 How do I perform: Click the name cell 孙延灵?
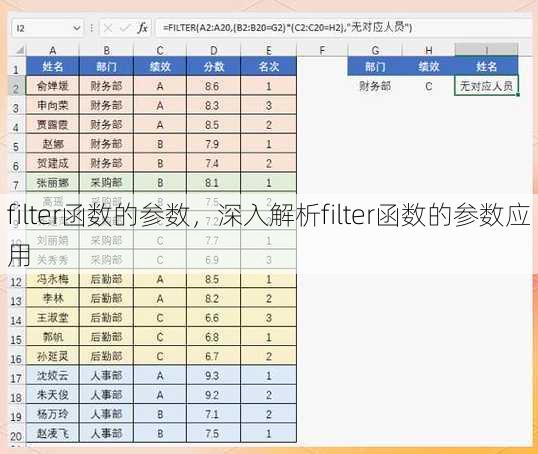[x=53, y=356]
